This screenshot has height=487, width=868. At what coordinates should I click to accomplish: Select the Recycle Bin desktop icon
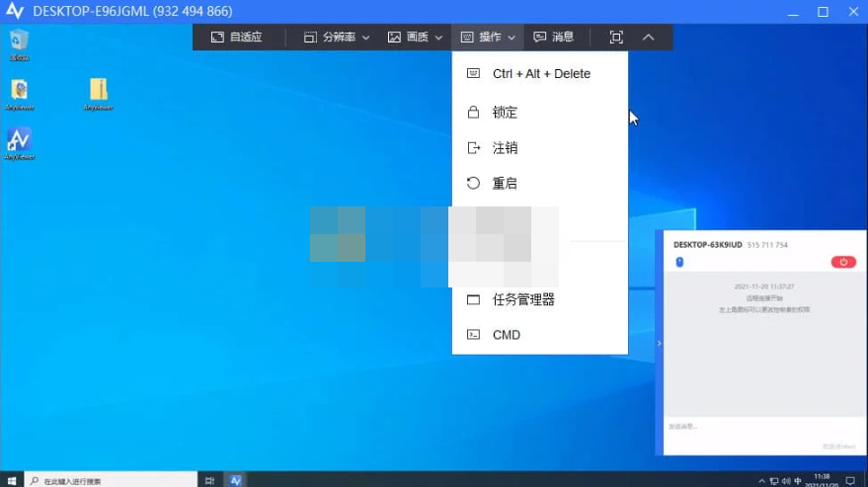(x=19, y=44)
